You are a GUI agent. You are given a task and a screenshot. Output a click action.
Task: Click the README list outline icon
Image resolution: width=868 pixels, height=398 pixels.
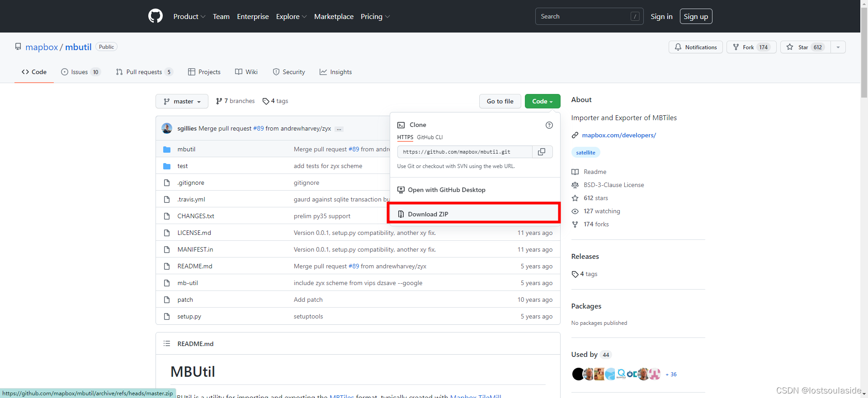pyautogui.click(x=167, y=344)
